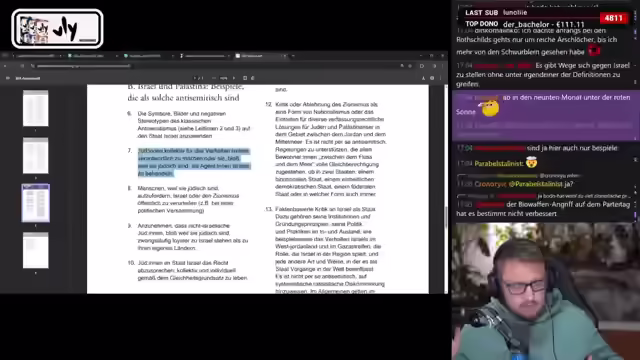Open the second page thumbnail
Image resolution: width=640 pixels, height=360 pixels.
36,156
